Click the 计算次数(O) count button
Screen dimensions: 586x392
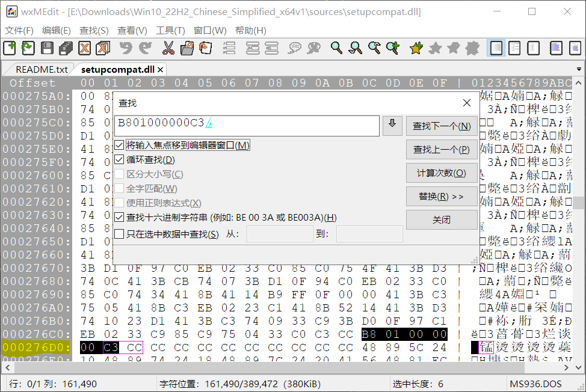[442, 173]
